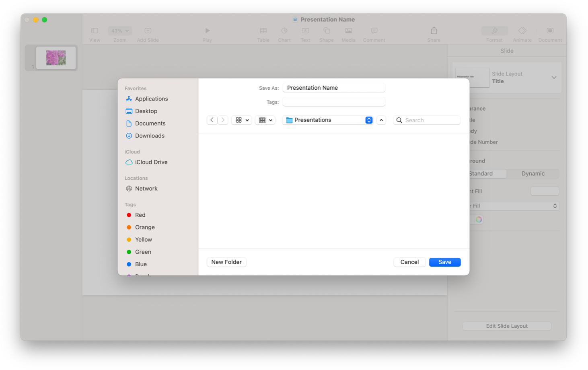Open iCloud Drive location
588x370 pixels.
[x=146, y=162]
